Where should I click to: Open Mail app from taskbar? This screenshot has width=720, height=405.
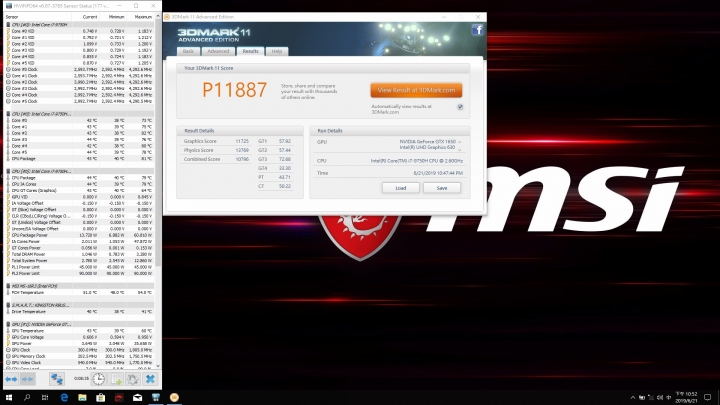pyautogui.click(x=137, y=398)
